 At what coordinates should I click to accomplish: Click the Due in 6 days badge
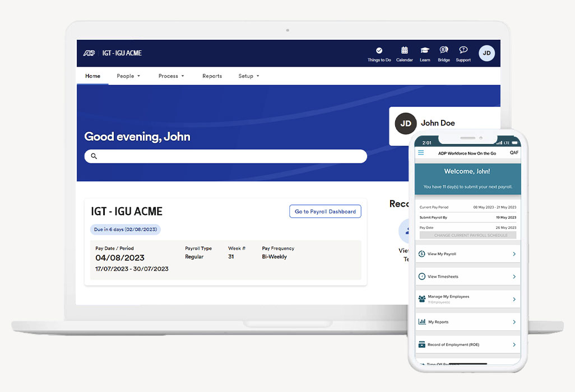coord(126,230)
